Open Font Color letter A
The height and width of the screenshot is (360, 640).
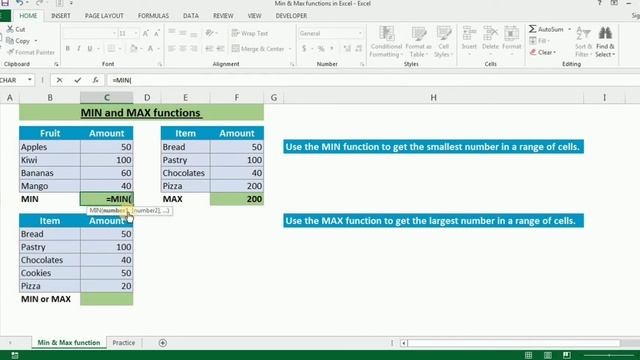(x=150, y=49)
